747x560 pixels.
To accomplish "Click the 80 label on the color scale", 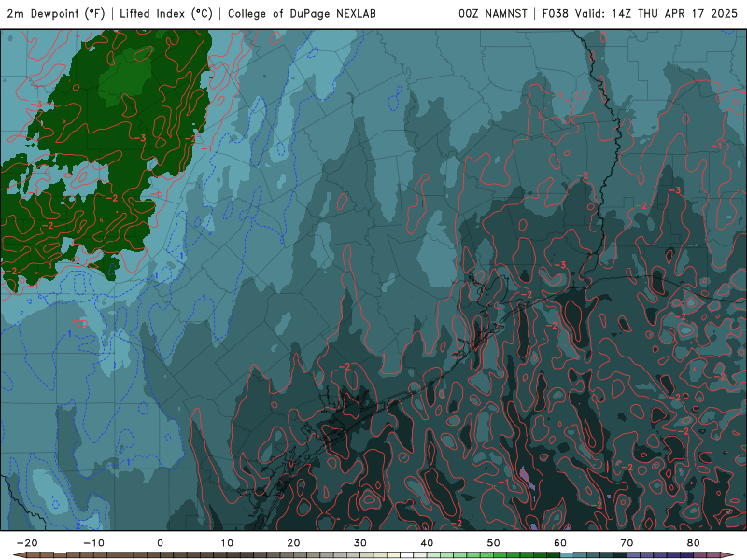I will (x=694, y=543).
